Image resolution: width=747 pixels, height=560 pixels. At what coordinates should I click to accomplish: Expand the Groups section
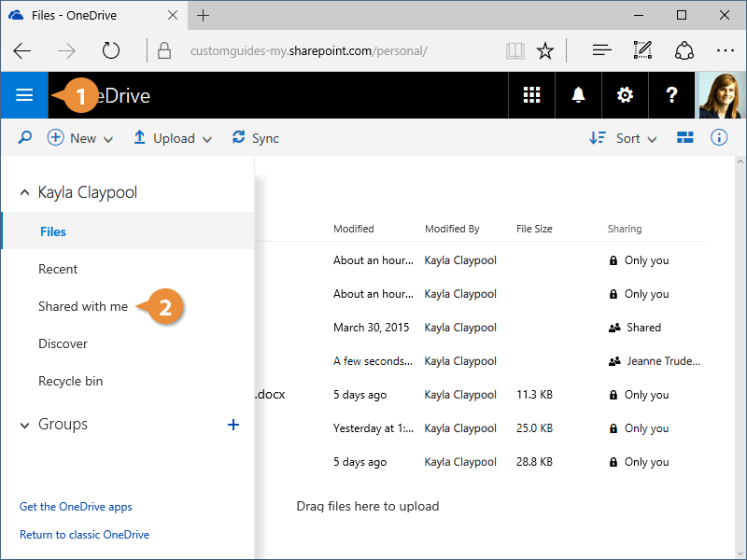point(24,425)
